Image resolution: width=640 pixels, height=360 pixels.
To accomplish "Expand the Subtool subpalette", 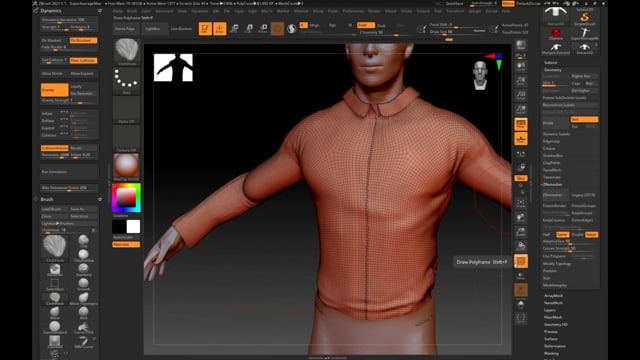I will [x=551, y=62].
